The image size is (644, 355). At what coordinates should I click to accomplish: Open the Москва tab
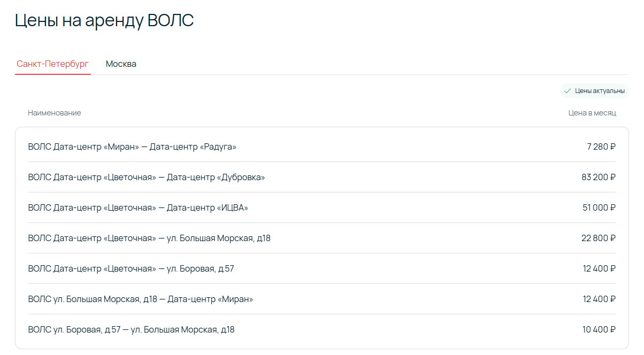pos(121,64)
